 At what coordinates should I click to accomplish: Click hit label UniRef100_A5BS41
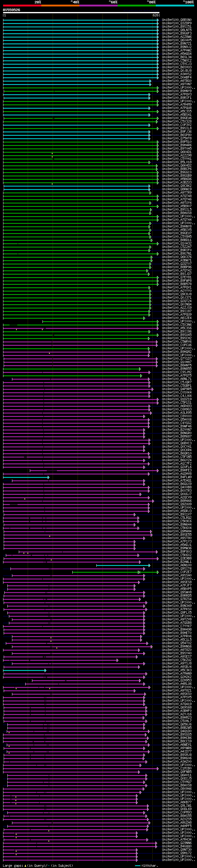[177, 115]
